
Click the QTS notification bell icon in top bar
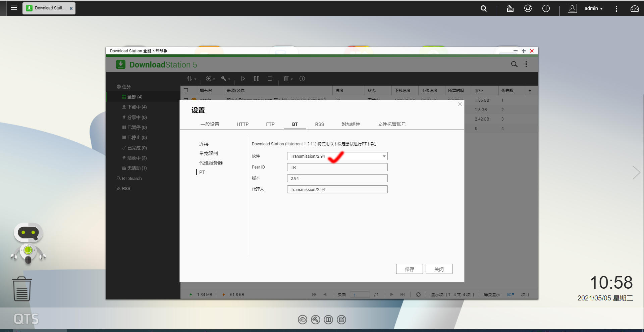coord(528,8)
